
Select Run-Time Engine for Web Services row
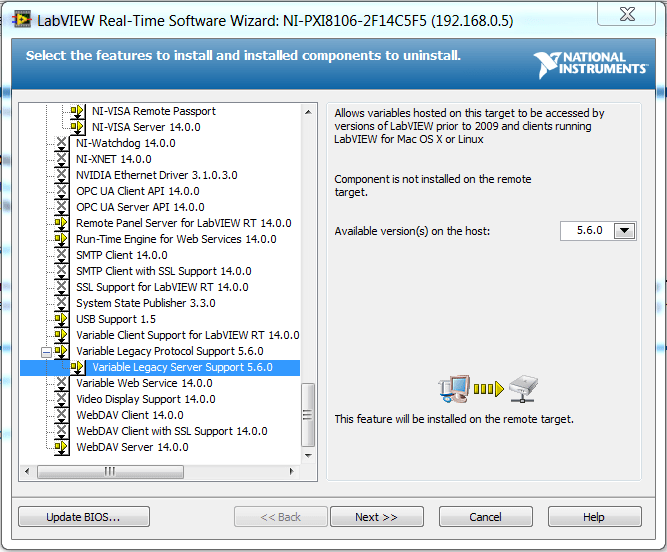tap(177, 239)
